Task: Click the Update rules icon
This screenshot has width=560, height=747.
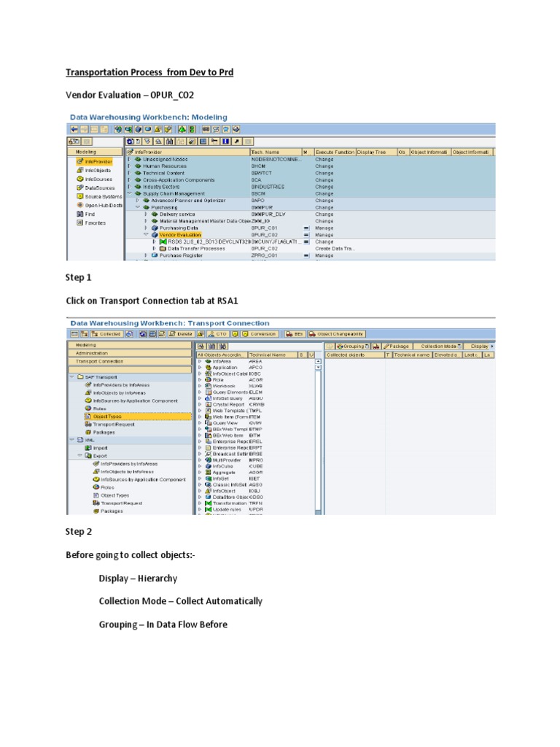Action: point(208,510)
